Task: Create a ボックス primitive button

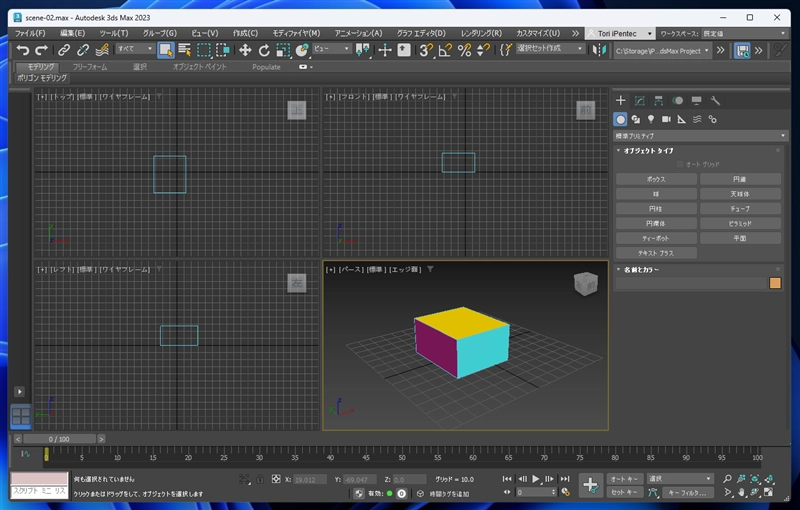Action: click(x=656, y=179)
